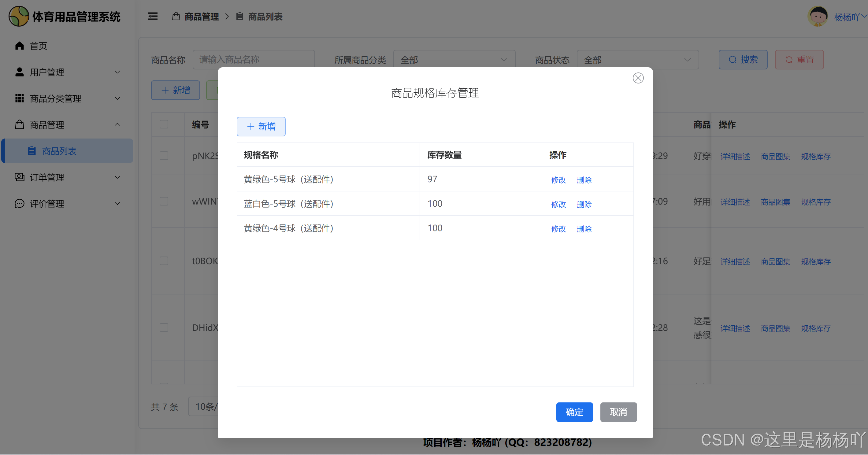
Task: Expand the 用户管理 submenu chevron
Action: pyautogui.click(x=117, y=72)
